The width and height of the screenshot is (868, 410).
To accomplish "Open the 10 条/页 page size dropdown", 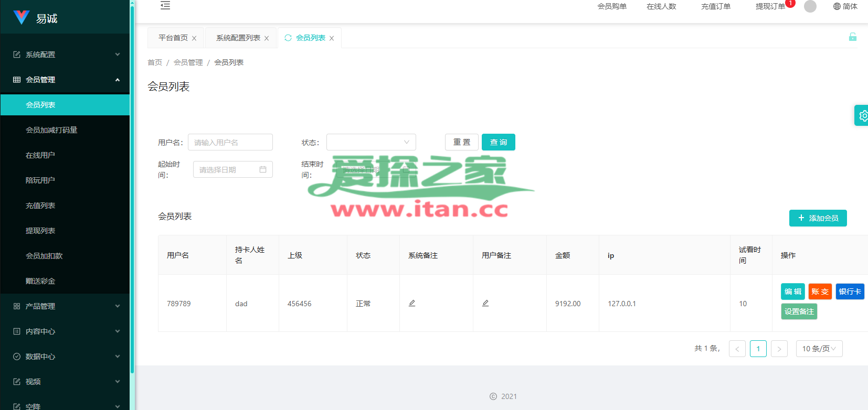I will tap(819, 349).
